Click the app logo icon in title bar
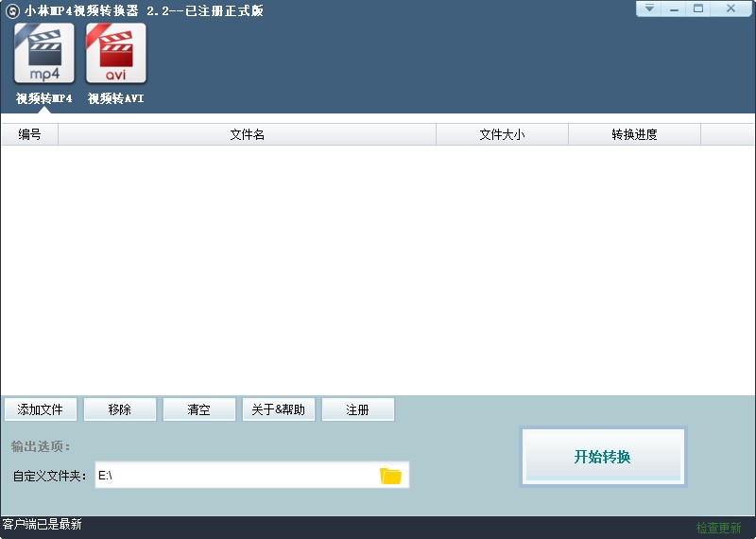This screenshot has width=756, height=539. (x=12, y=10)
